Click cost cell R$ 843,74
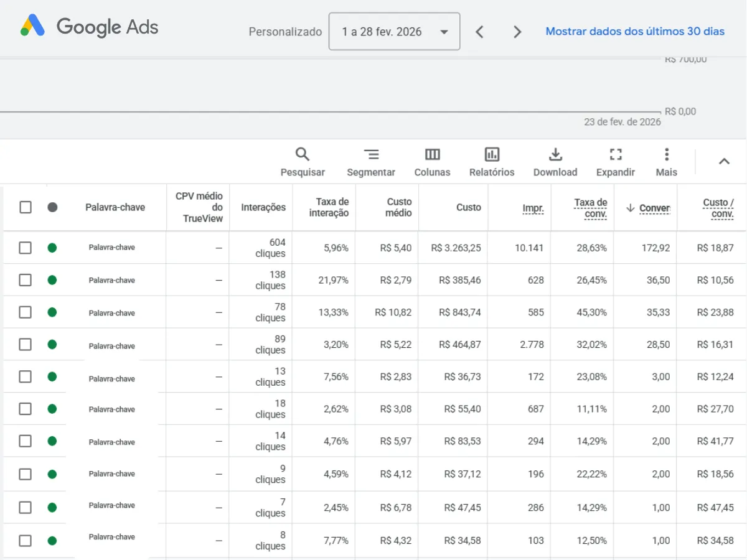Viewport: 747px width, 560px height. (x=459, y=312)
